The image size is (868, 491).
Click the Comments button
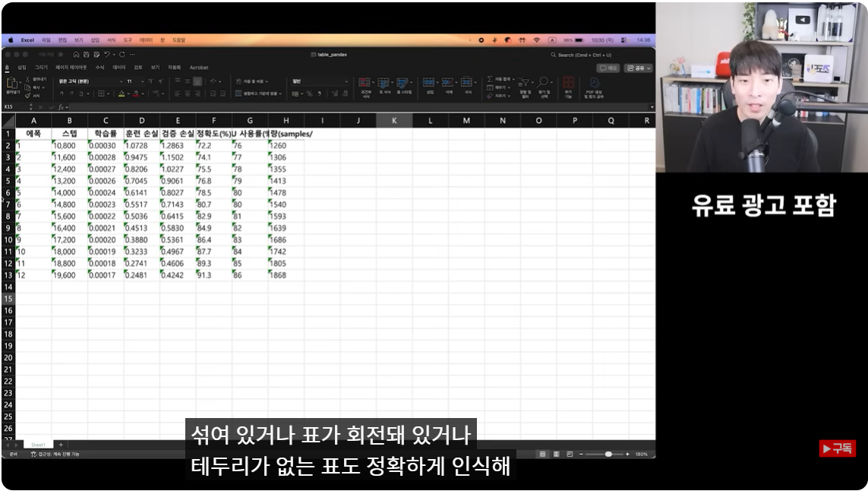(608, 68)
